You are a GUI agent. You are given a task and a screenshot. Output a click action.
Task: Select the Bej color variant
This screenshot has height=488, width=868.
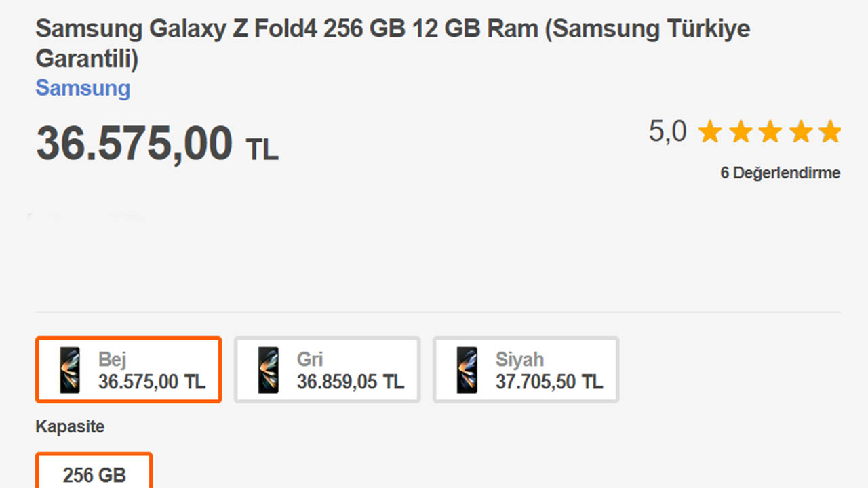pos(128,369)
